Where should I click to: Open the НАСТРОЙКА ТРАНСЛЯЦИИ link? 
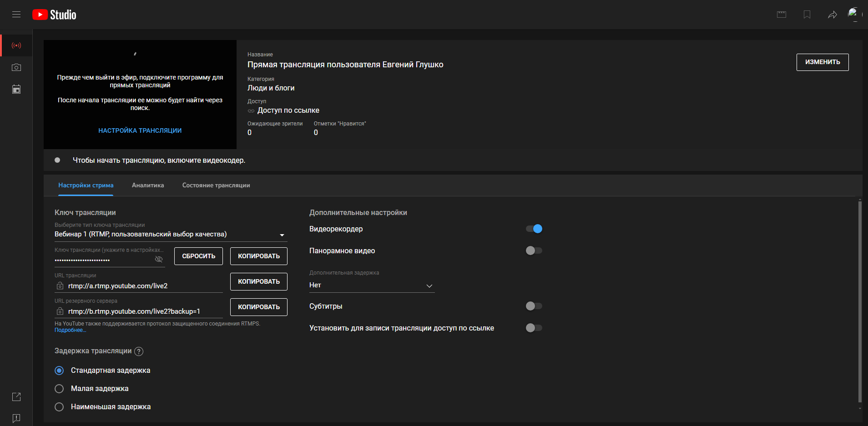140,130
